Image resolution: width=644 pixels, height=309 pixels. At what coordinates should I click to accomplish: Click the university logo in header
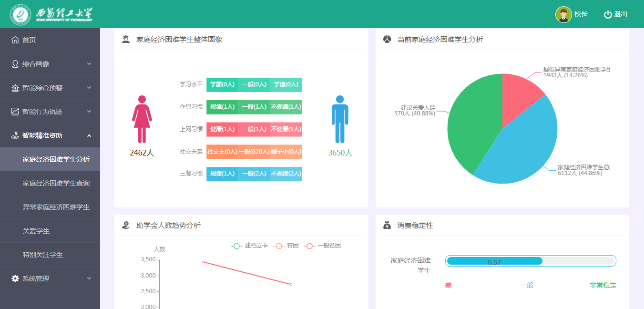point(51,14)
